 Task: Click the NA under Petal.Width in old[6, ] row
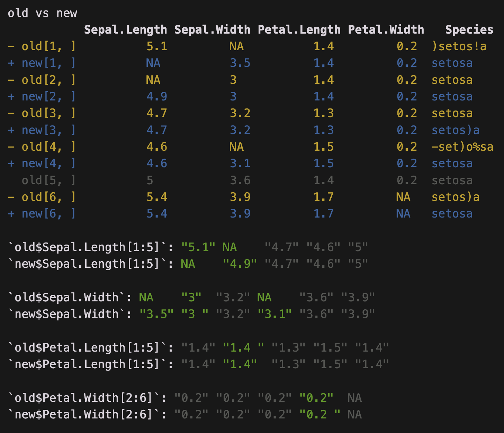[403, 197]
